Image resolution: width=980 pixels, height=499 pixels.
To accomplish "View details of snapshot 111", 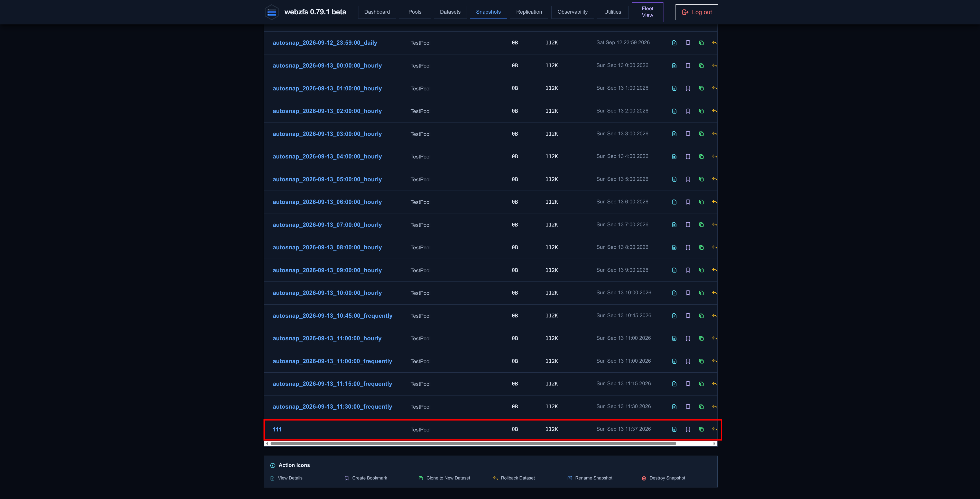I will point(674,429).
